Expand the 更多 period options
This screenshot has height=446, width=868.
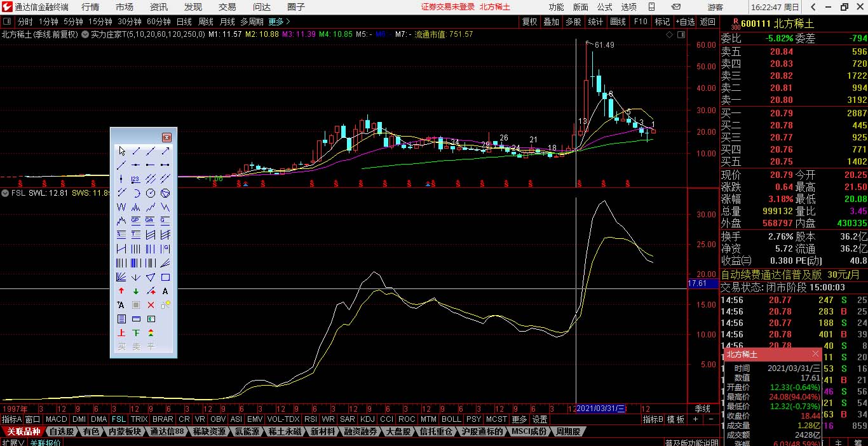click(x=278, y=22)
